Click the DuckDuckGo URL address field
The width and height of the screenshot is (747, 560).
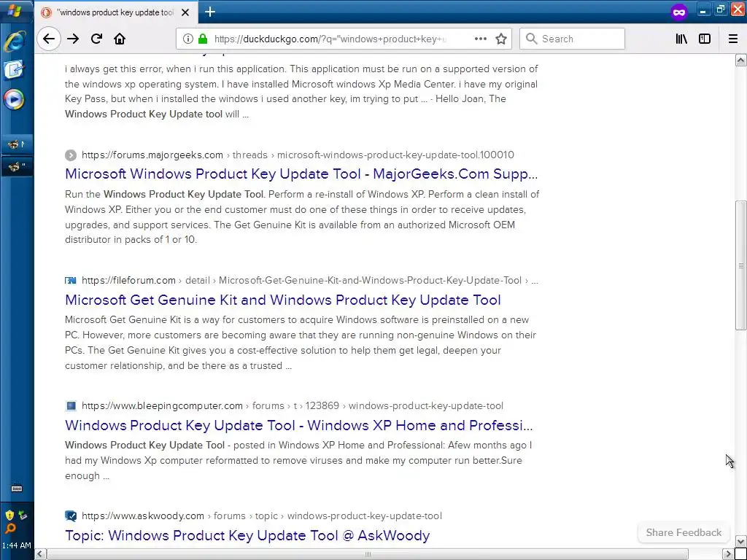[343, 39]
